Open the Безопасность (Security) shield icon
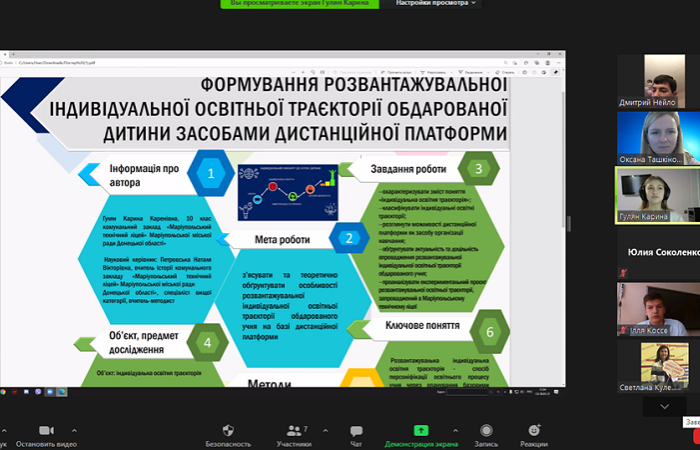Image resolution: width=700 pixels, height=450 pixels. 227,432
